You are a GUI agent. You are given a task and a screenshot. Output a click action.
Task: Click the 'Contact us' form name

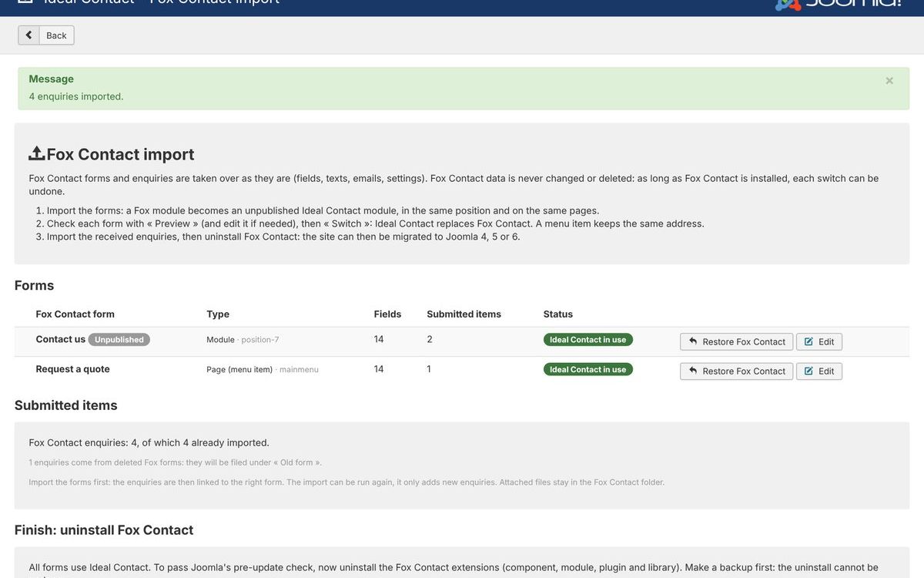coord(60,339)
